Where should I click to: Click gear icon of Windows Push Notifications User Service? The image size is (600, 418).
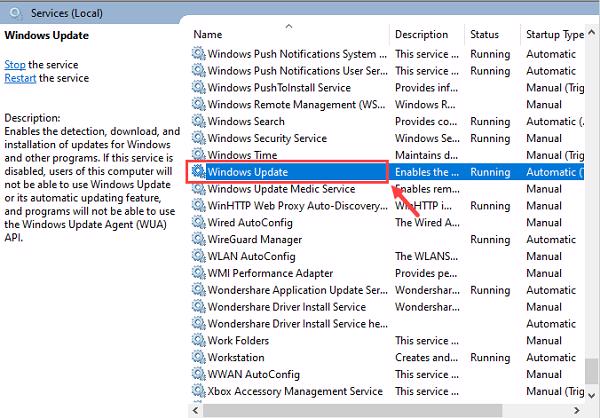199,70
